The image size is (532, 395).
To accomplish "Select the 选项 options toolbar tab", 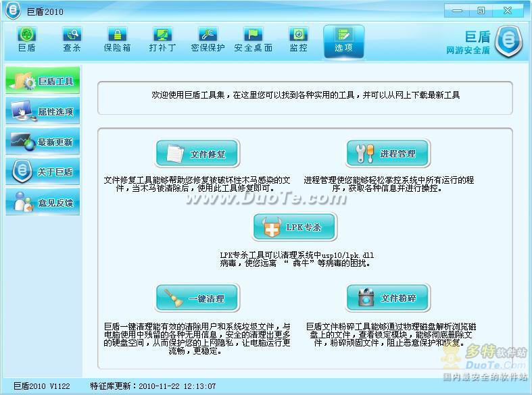I will click(x=343, y=41).
